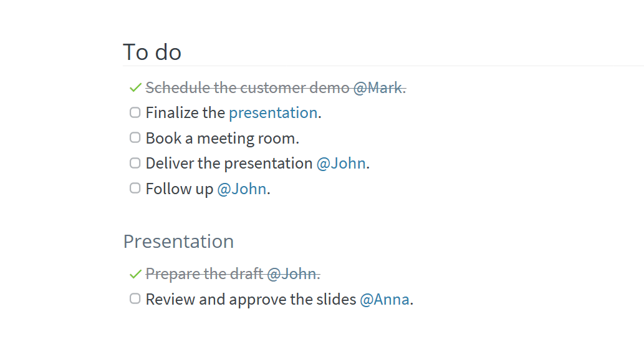Click the To do heading
This screenshot has height=339, width=644.
pos(152,52)
